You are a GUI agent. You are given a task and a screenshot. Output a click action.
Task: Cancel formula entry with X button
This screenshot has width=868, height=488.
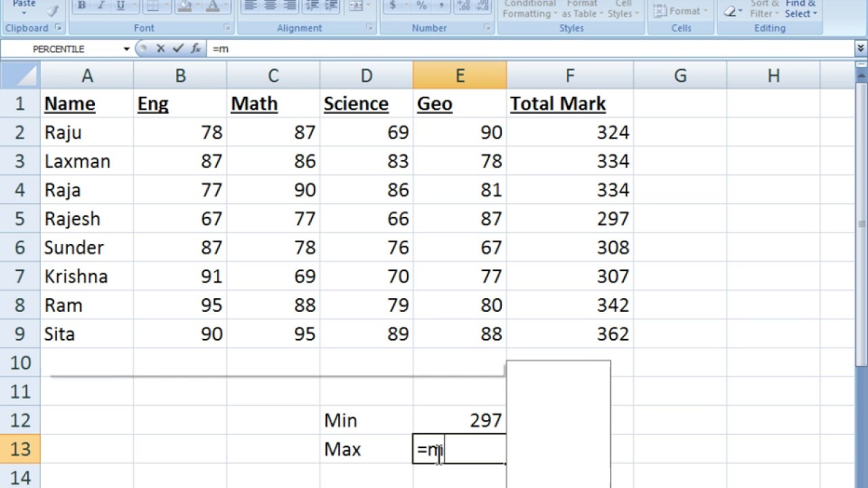point(161,49)
